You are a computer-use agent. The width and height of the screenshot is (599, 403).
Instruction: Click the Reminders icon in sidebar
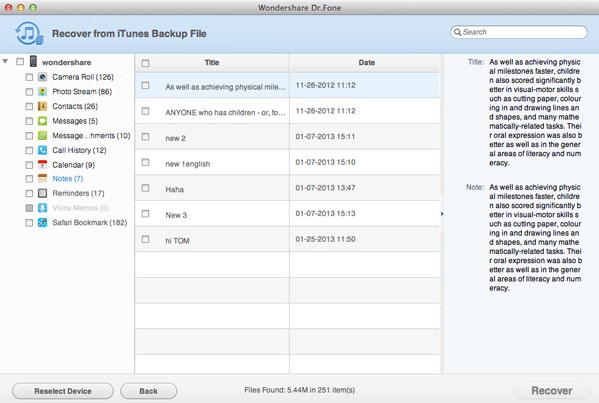pyautogui.click(x=42, y=193)
